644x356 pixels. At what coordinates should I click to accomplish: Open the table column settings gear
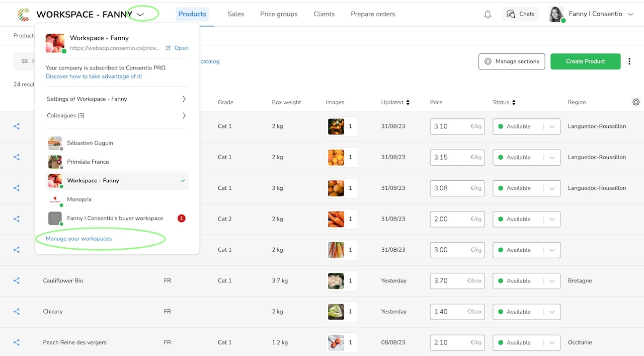[x=636, y=102]
